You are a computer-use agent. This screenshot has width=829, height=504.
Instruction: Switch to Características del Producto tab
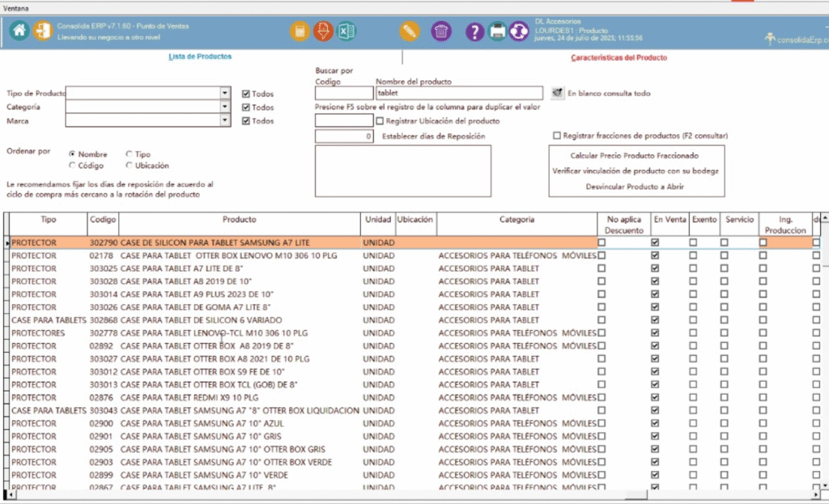tap(619, 58)
